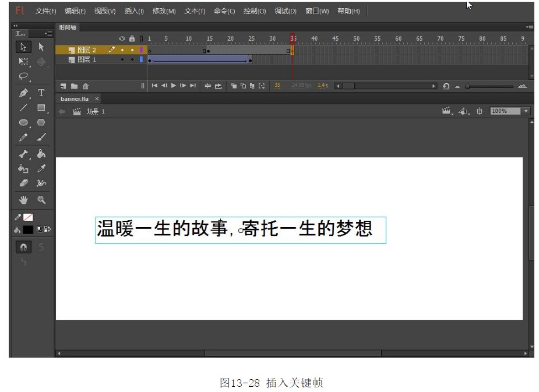Screen dimensions: 539x392
Task: Toggle the eye icon for all layers
Action: 122,38
